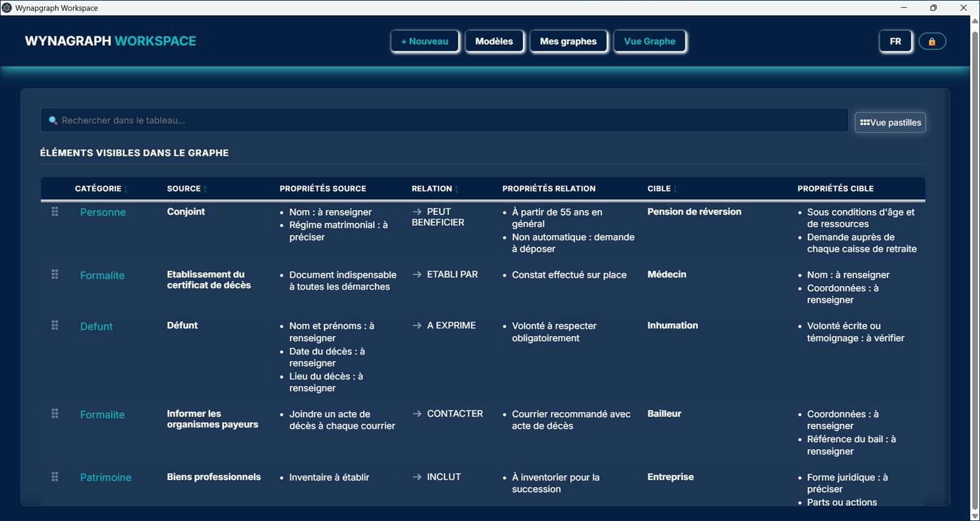Click the heading Éléments visibles dans le graphe
980x521 pixels.
(x=135, y=153)
